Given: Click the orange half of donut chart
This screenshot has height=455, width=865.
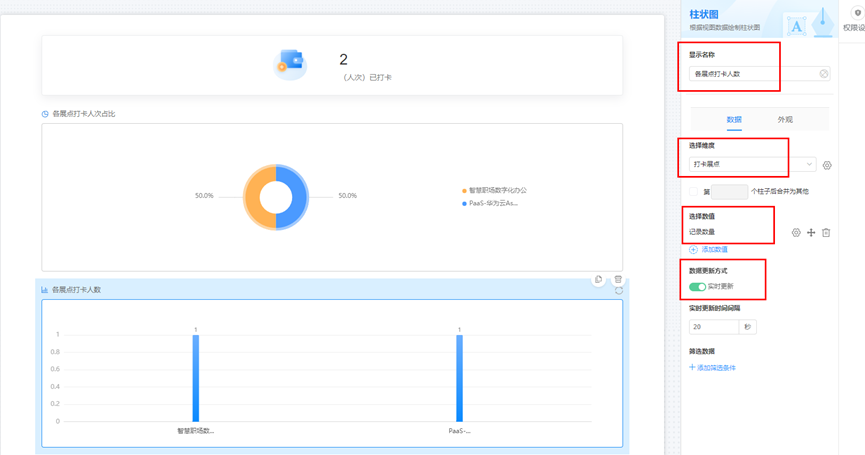Looking at the screenshot, I should 252,197.
